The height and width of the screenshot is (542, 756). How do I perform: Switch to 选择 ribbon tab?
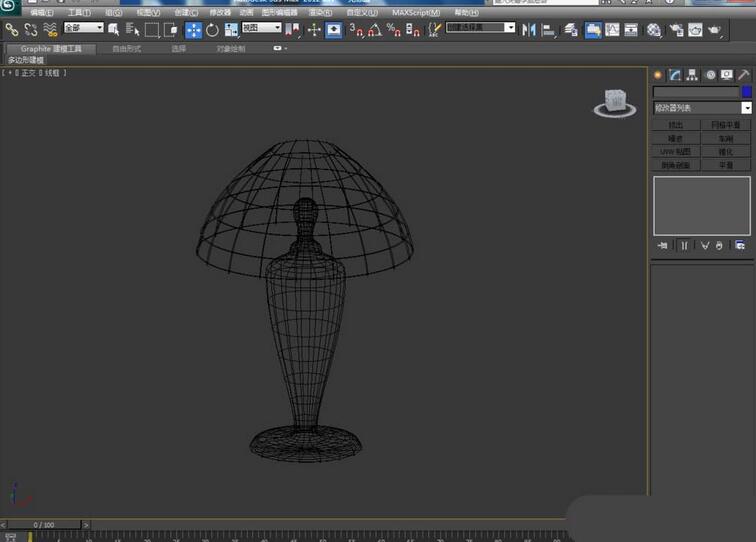(178, 49)
